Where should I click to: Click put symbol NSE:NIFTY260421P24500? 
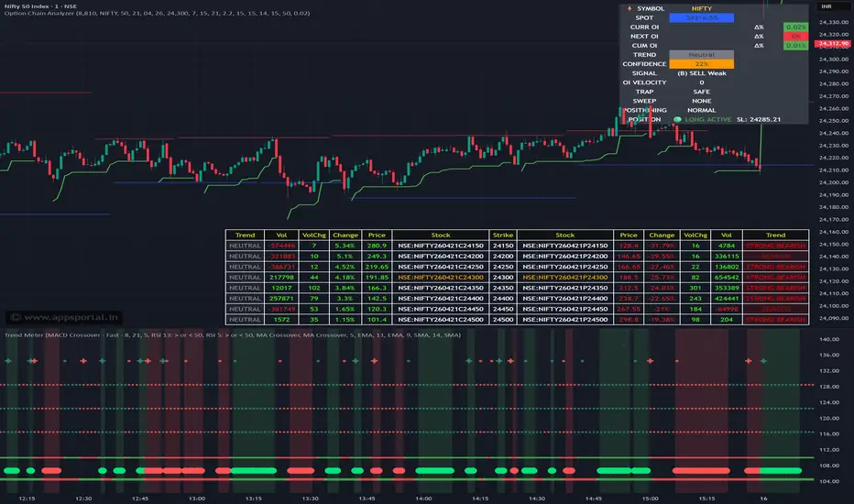(564, 320)
